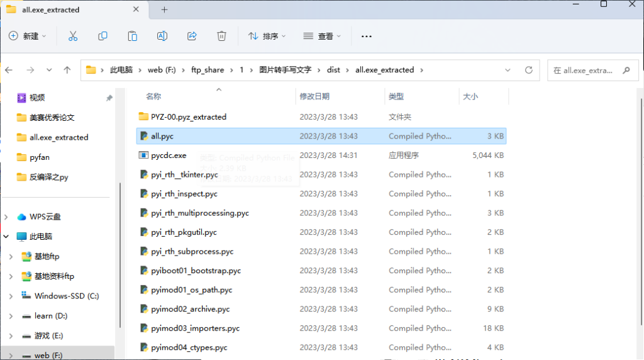
Task: Sort by 修改日期 column header
Action: (314, 97)
